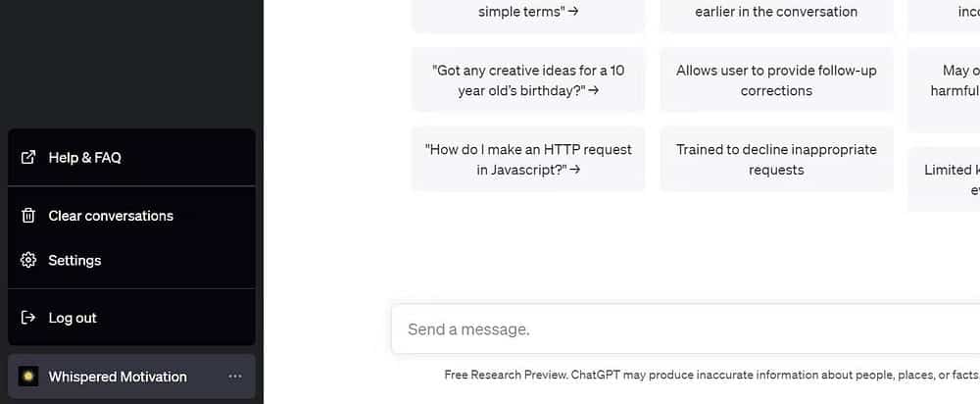
Task: Click the trash icon beside Clear conversations
Action: coord(28,216)
